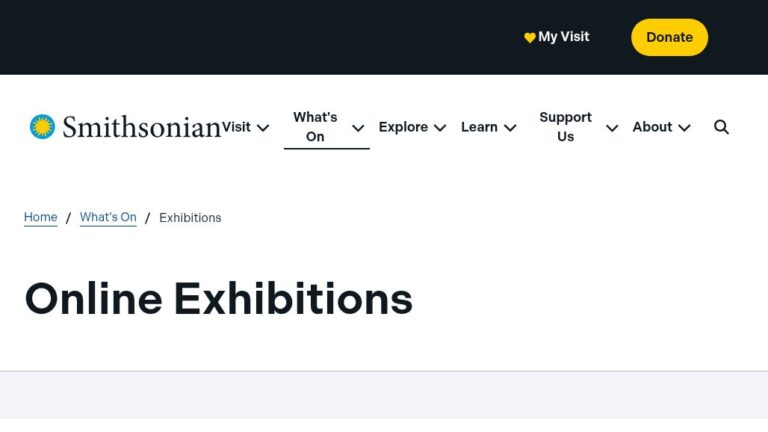The image size is (768, 432).
Task: Open the My Visit link
Action: (x=564, y=37)
